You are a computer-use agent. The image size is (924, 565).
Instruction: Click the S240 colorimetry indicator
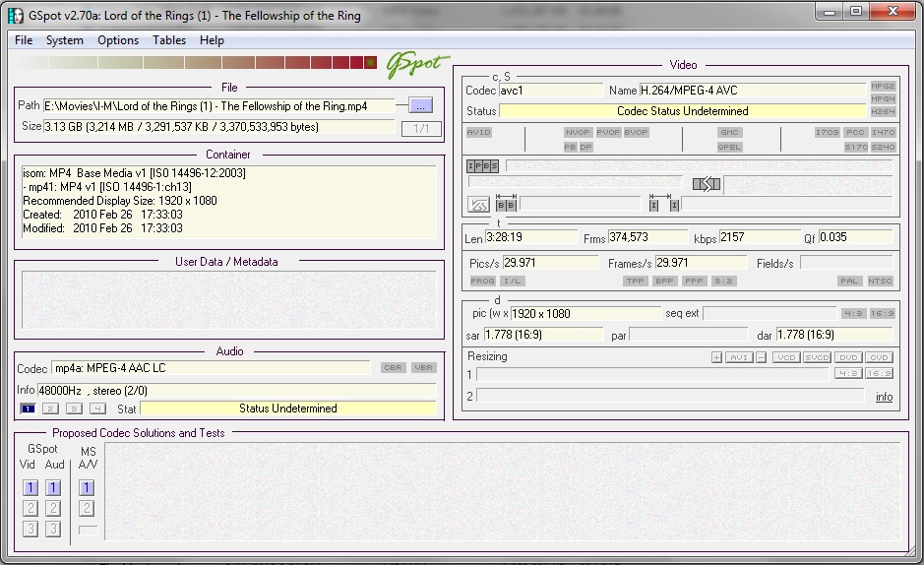[x=883, y=147]
